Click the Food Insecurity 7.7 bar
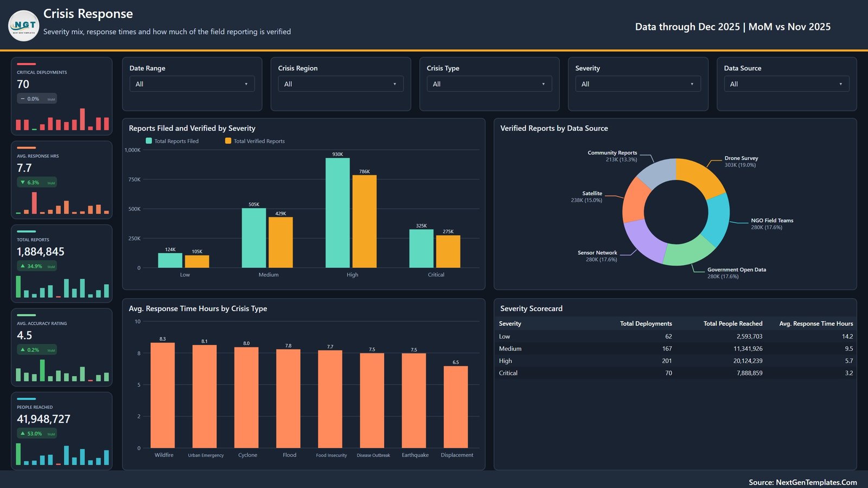868x488 pixels. pyautogui.click(x=330, y=399)
